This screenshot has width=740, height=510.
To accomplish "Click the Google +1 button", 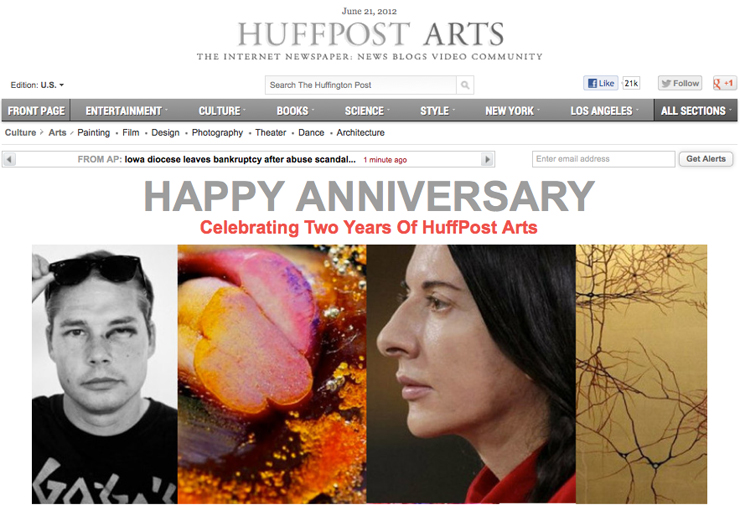I will [x=724, y=84].
